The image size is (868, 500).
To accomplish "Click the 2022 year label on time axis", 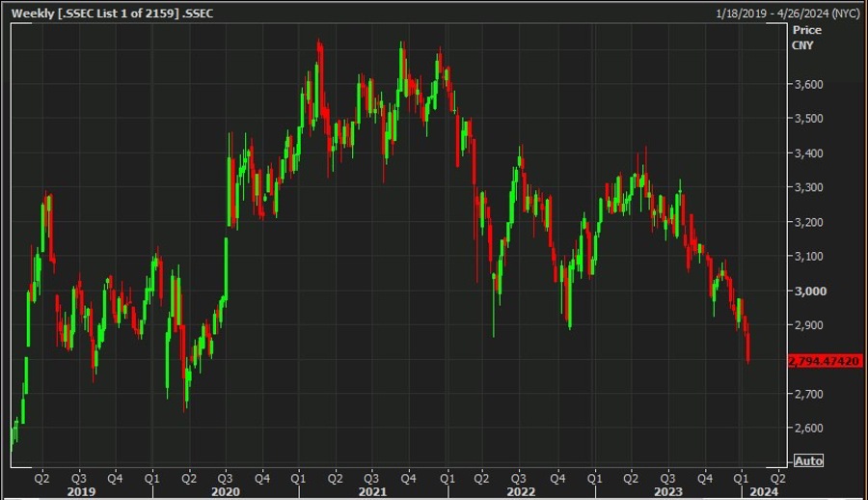I will click(521, 491).
